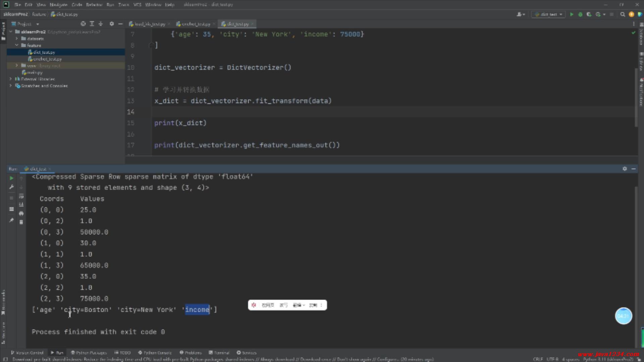
Task: Open the Terminal tool window button
Action: 219,353
